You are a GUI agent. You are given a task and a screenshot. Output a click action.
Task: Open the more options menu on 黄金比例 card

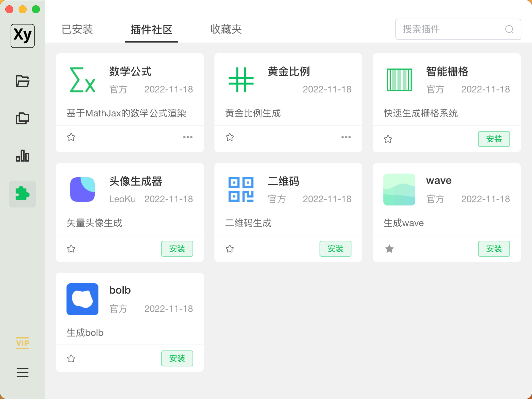[x=346, y=137]
